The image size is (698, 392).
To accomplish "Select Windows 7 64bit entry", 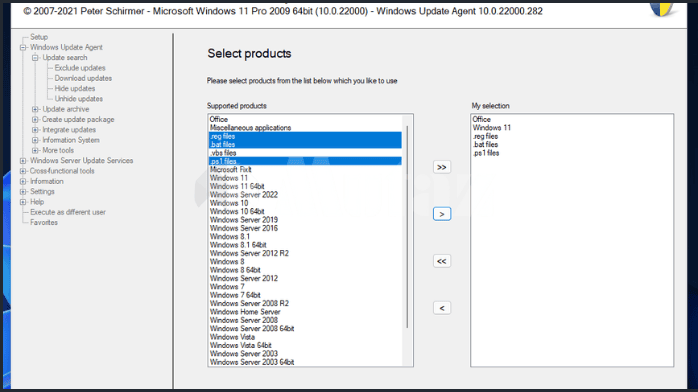I will (305, 295).
